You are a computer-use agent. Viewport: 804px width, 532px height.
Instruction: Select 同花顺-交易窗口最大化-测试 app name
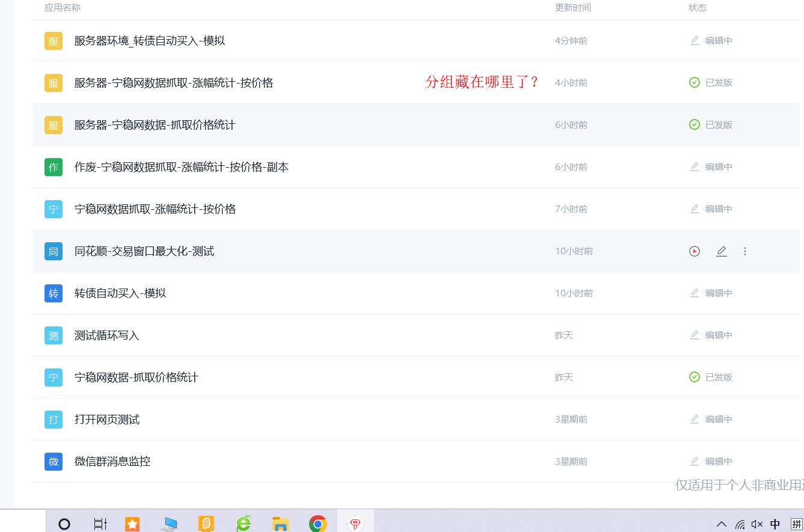(144, 251)
